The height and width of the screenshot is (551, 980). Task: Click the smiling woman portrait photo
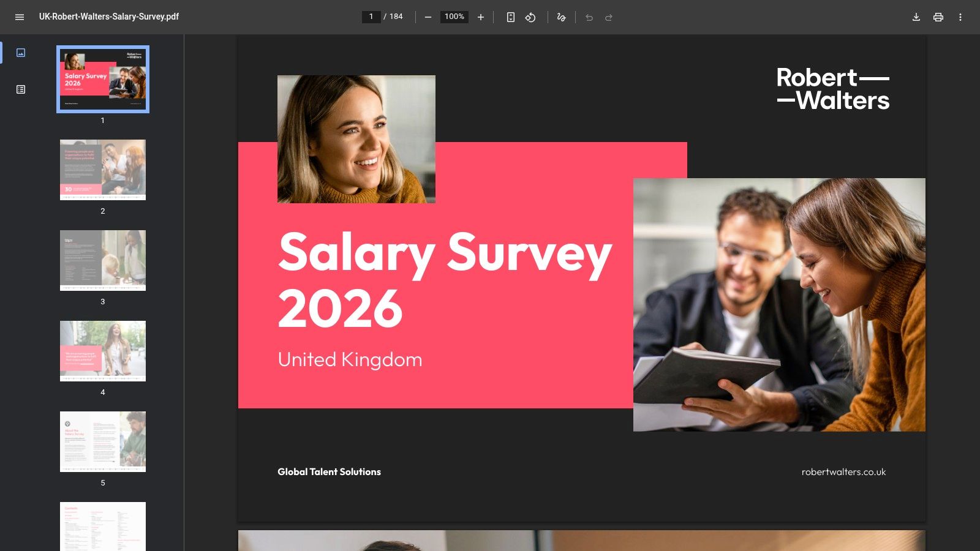[356, 139]
